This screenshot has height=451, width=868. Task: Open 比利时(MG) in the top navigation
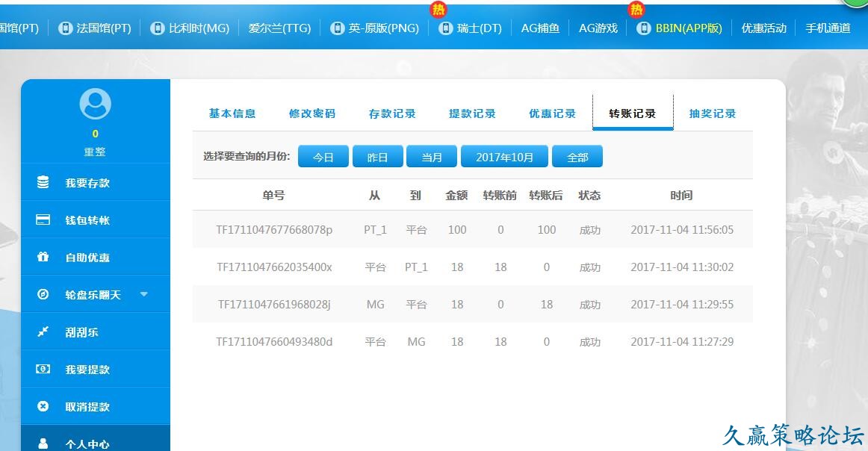click(x=199, y=28)
